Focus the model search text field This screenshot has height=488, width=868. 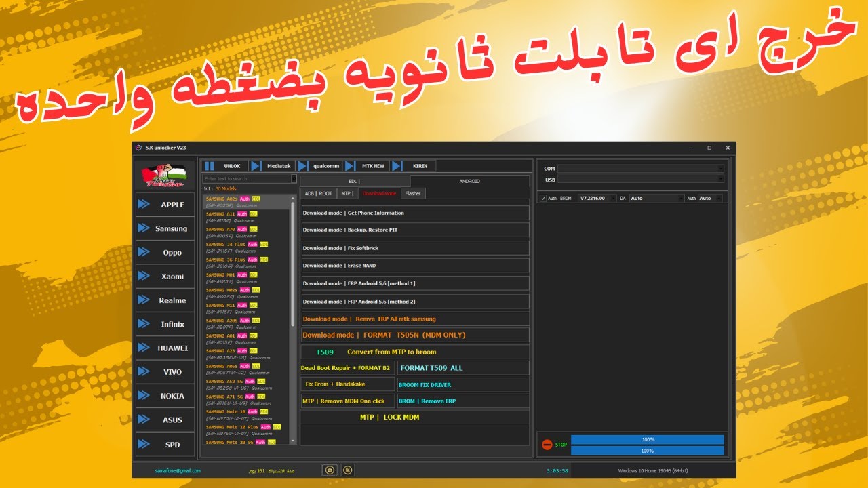[x=247, y=179]
